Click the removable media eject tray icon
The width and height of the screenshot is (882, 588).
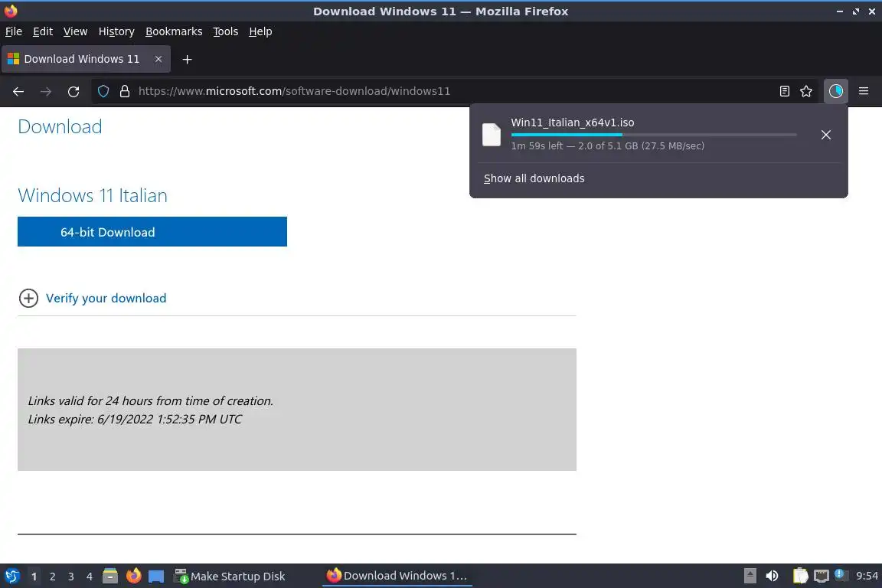pyautogui.click(x=750, y=576)
